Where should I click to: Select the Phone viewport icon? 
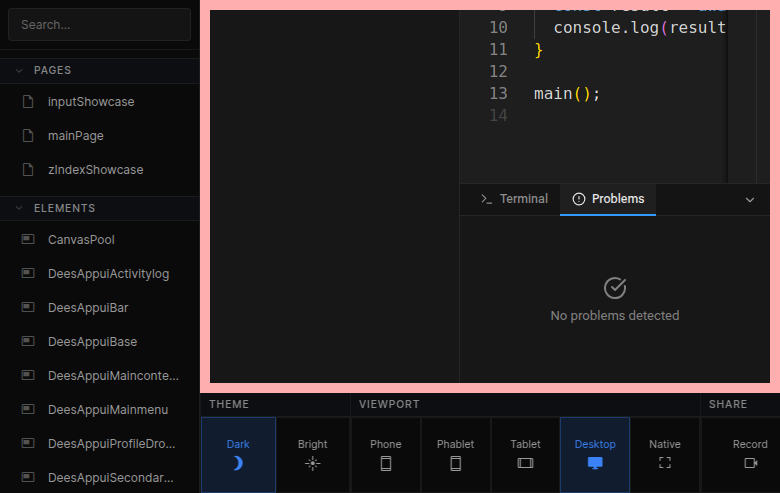pyautogui.click(x=386, y=463)
